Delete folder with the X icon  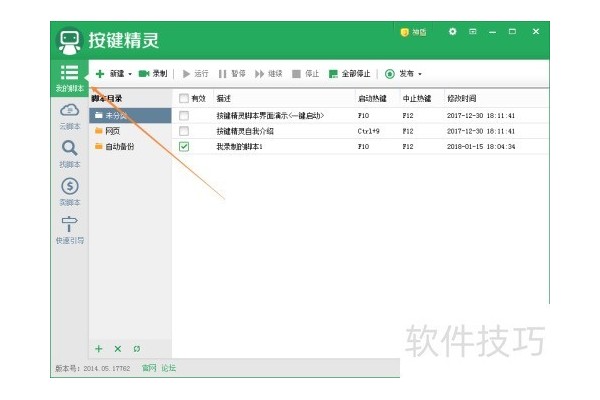tap(117, 349)
